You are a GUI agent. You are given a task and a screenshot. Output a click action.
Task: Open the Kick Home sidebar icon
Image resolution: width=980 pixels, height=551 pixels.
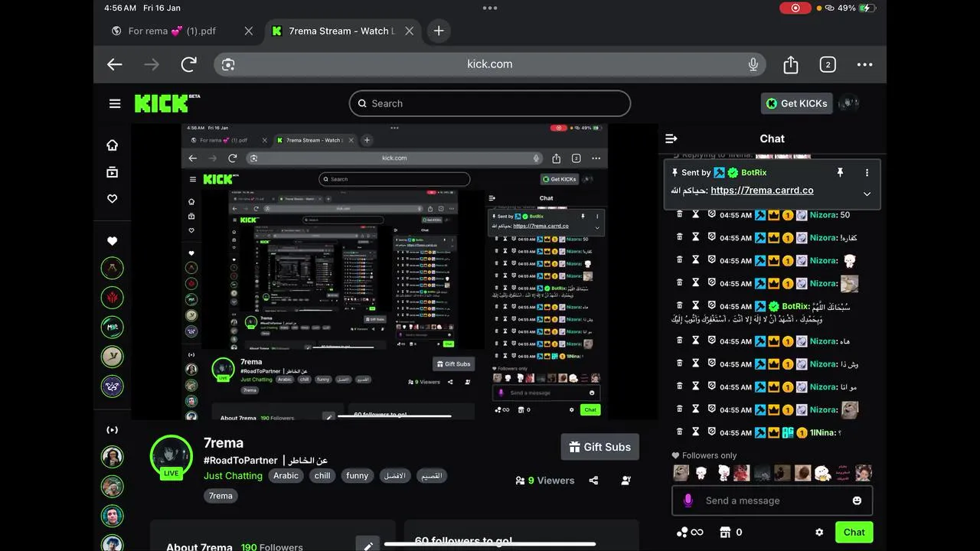click(x=113, y=145)
